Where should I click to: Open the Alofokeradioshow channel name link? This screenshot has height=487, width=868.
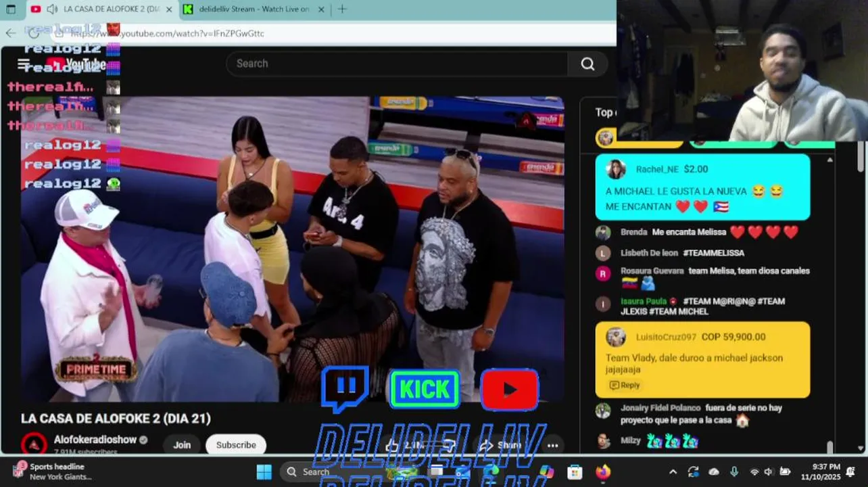point(95,440)
